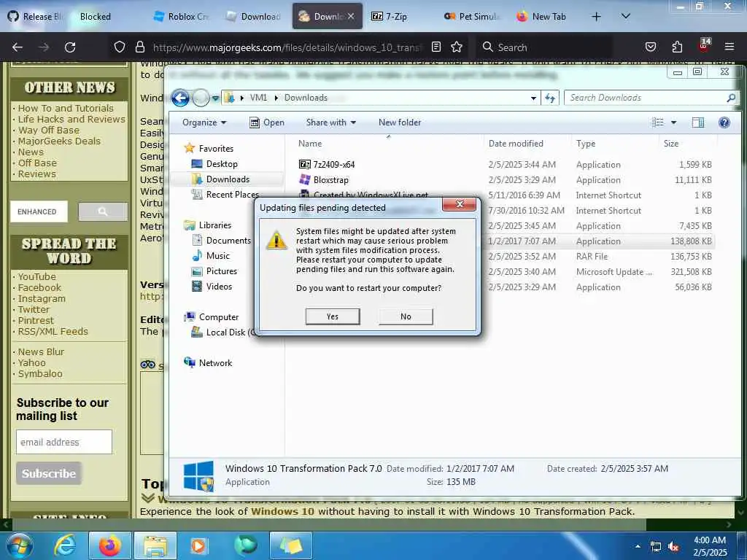This screenshot has width=747, height=560.
Task: Open the Pictures library
Action: [x=214, y=271]
